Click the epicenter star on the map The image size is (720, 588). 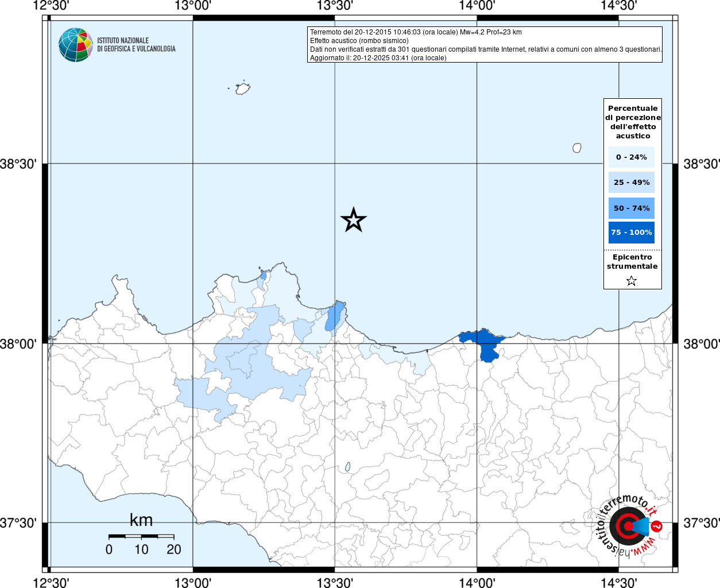point(353,220)
